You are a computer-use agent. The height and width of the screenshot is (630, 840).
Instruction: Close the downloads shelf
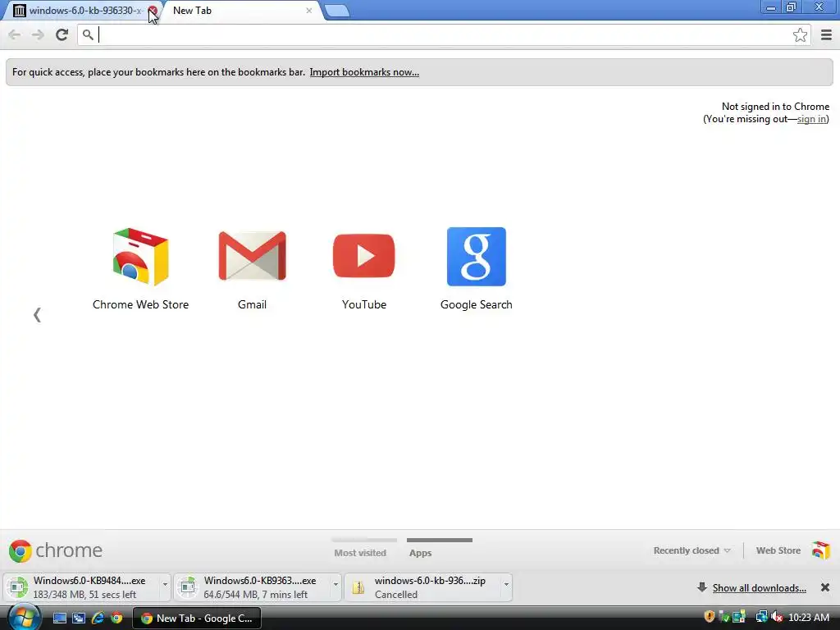tap(825, 587)
